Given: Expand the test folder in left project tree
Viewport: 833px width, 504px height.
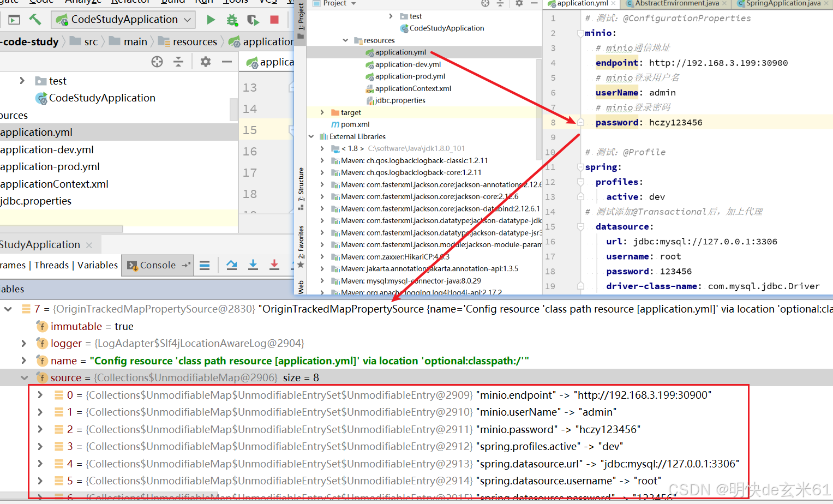Looking at the screenshot, I should pyautogui.click(x=22, y=81).
